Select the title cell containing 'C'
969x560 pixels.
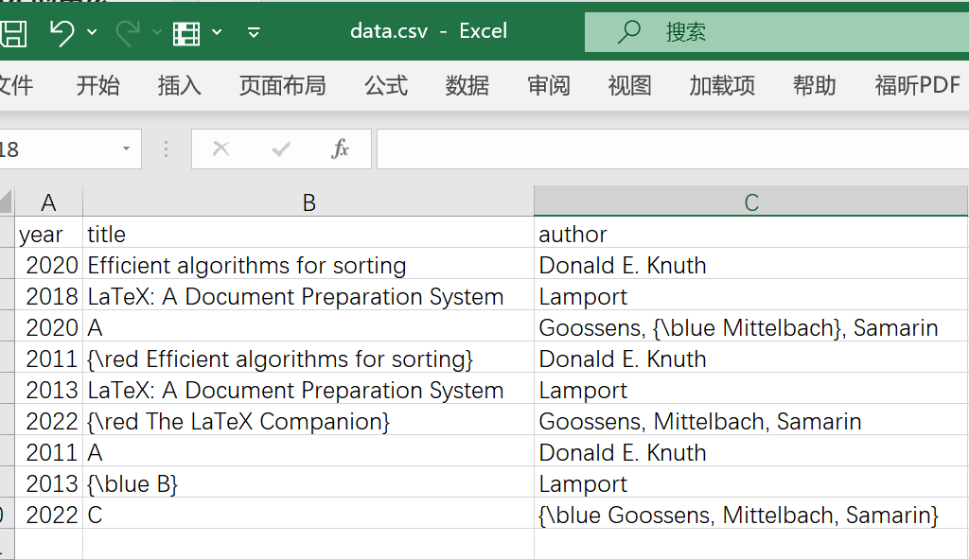[308, 515]
